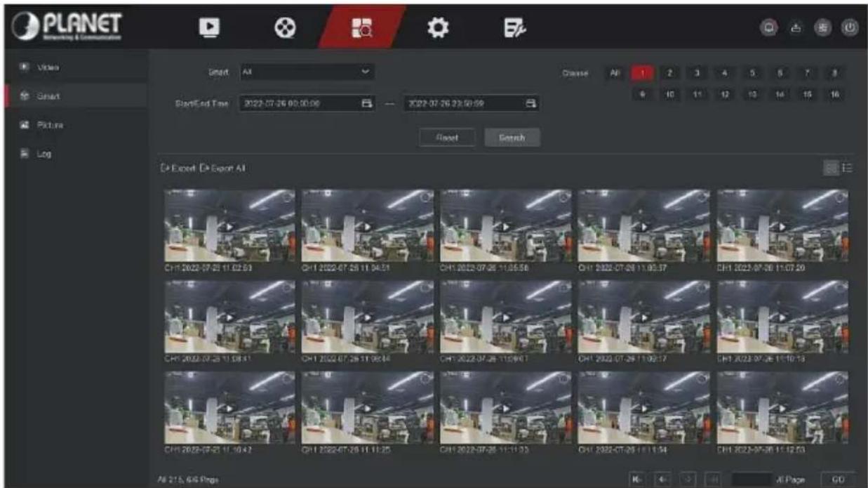This screenshot has width=868, height=488.
Task: Tick selection circle on 11:10:13 clip
Action: point(840,289)
